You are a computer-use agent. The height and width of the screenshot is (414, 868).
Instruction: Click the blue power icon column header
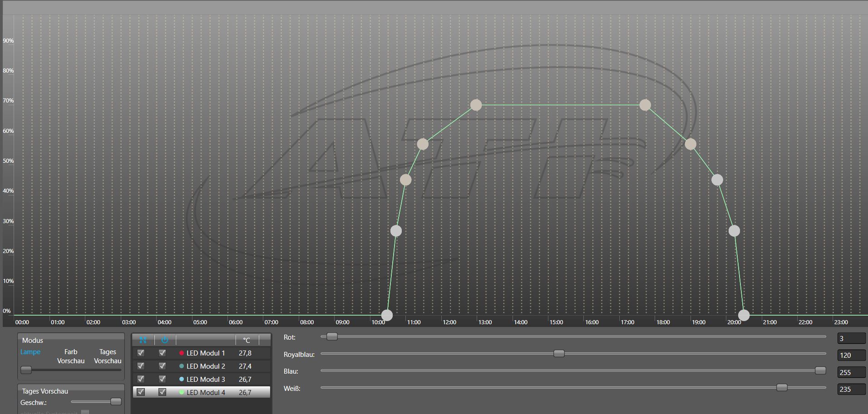(164, 340)
